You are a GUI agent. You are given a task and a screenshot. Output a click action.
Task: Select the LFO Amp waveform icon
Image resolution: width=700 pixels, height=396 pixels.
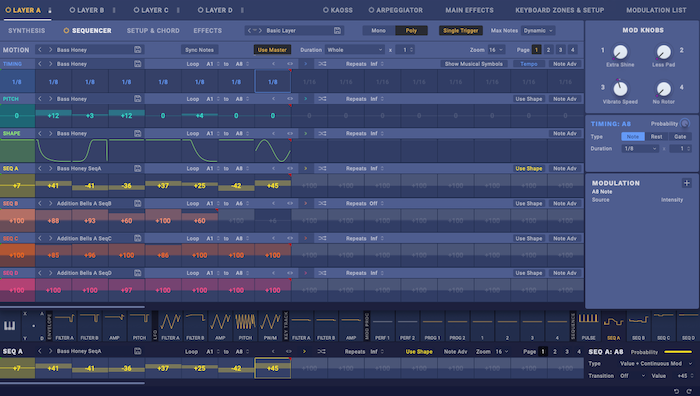(220, 326)
